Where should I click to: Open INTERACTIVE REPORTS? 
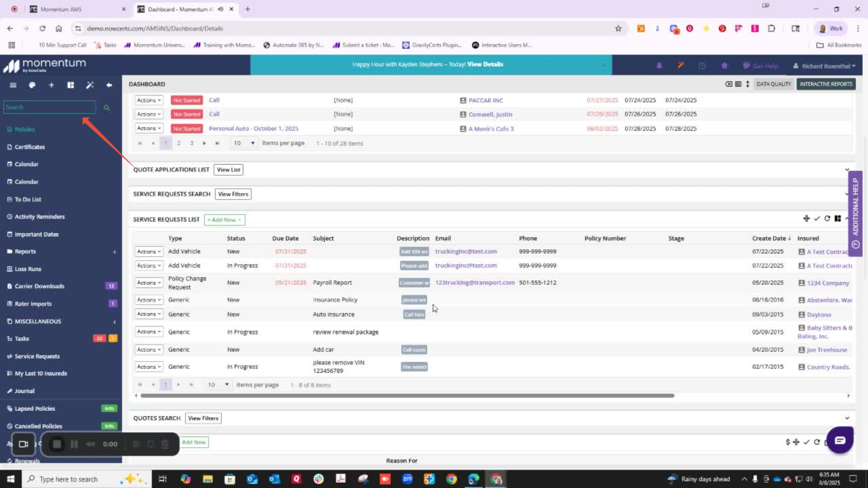click(x=826, y=84)
